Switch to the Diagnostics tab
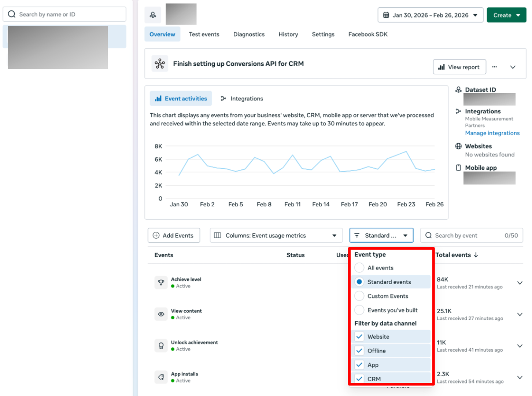 249,34
